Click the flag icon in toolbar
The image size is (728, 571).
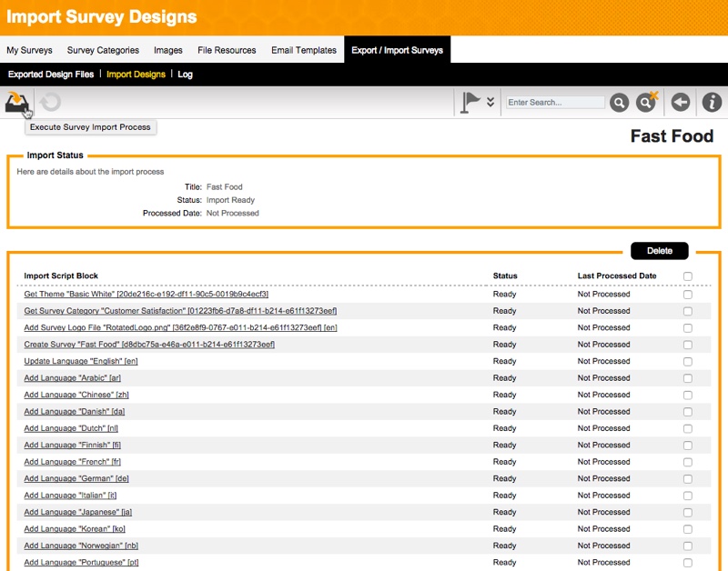pyautogui.click(x=470, y=103)
